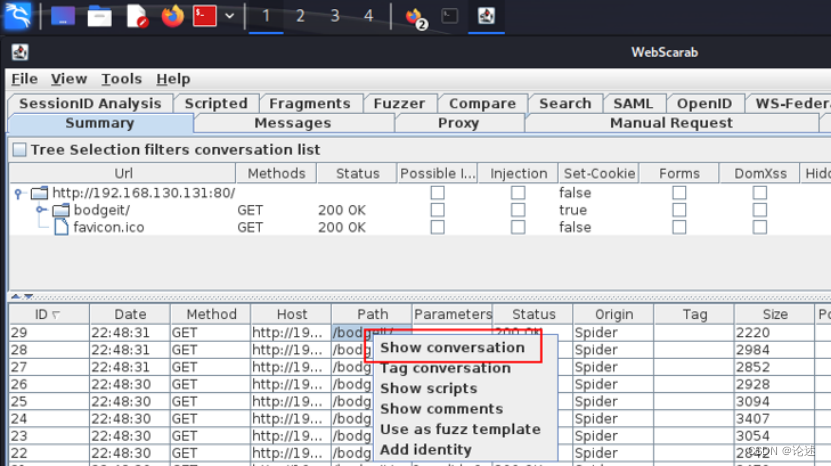Open the View menu
This screenshot has height=466, width=831.
(69, 79)
